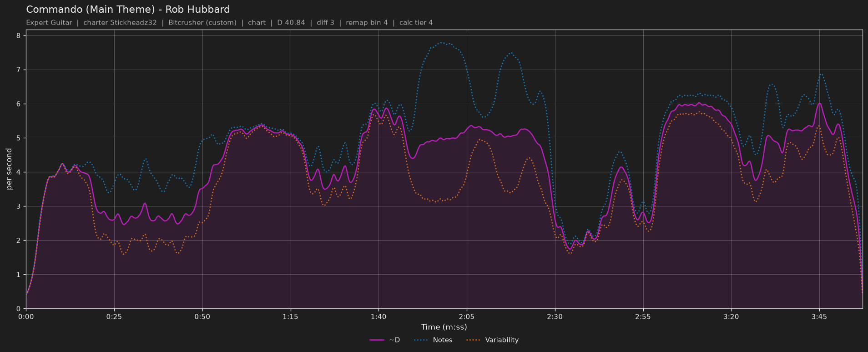Click the 'D 40.84' value in subtitle
Screen dimensions: 868x352
[291, 23]
